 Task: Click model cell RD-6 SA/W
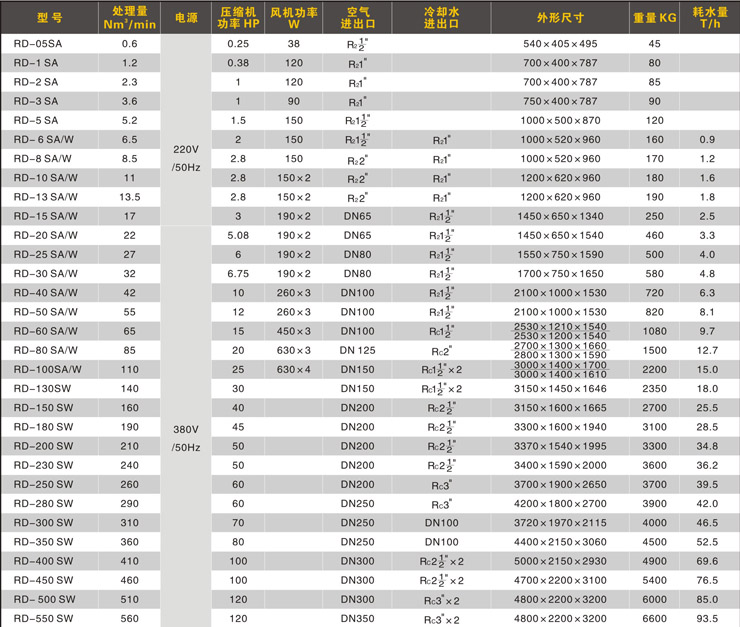coord(43,140)
